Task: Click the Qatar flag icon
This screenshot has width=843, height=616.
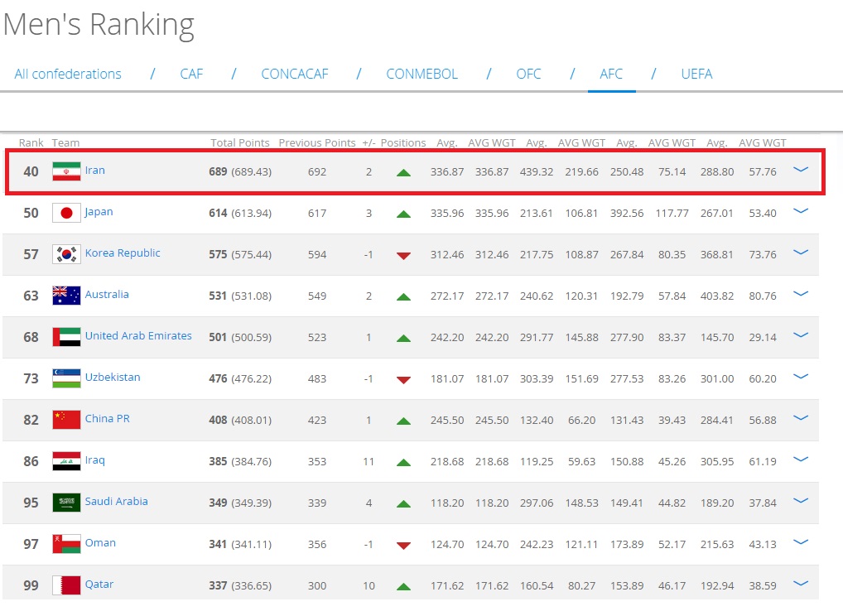Action: 66,585
